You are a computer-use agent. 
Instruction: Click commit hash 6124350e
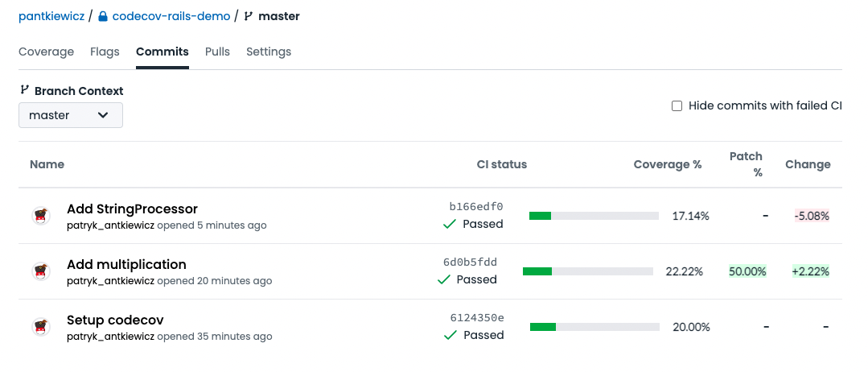coord(477,317)
